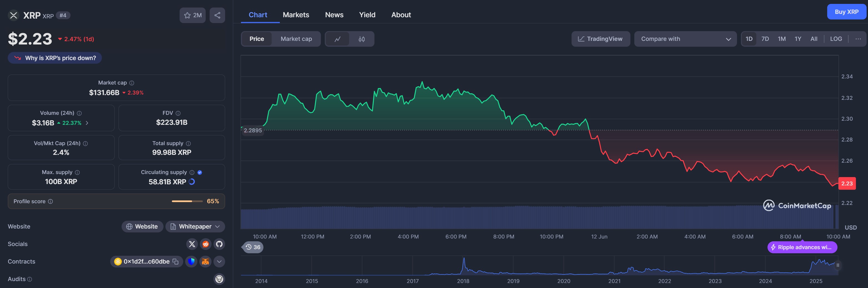This screenshot has width=868, height=288.
Task: Set chart range to 1Y
Action: (798, 39)
